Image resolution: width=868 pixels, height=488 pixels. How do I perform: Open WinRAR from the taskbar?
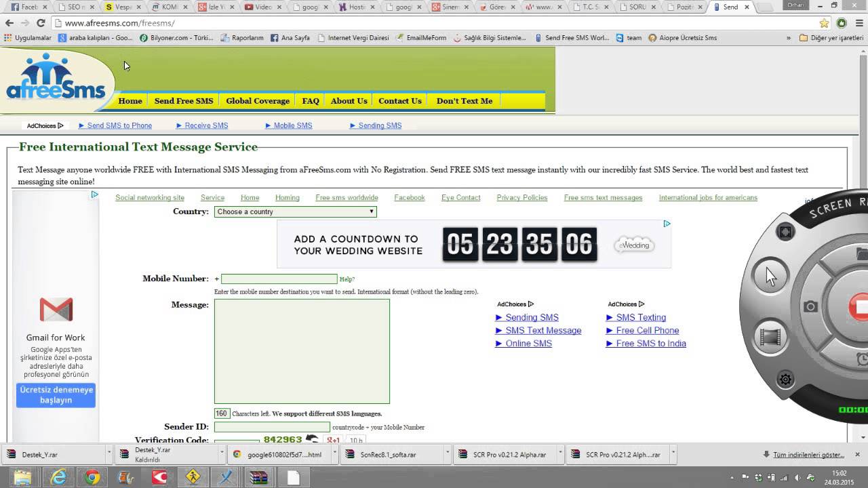pos(259,477)
